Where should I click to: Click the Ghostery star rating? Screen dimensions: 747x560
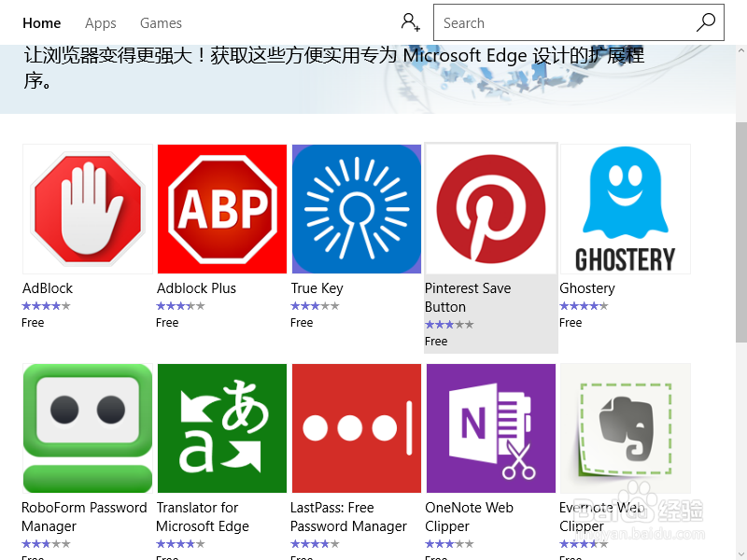click(584, 306)
